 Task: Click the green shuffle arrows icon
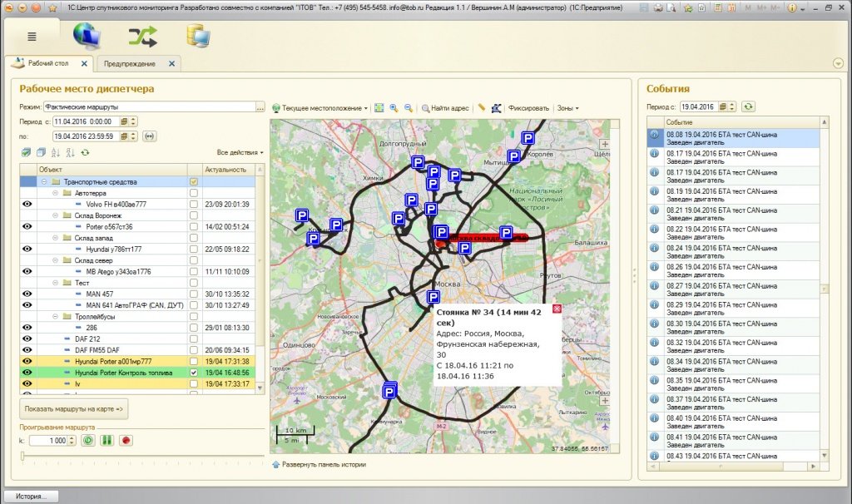tap(143, 37)
